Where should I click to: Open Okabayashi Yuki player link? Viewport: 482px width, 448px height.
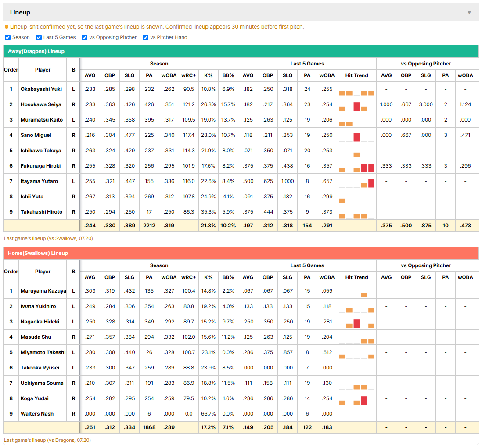coord(41,89)
